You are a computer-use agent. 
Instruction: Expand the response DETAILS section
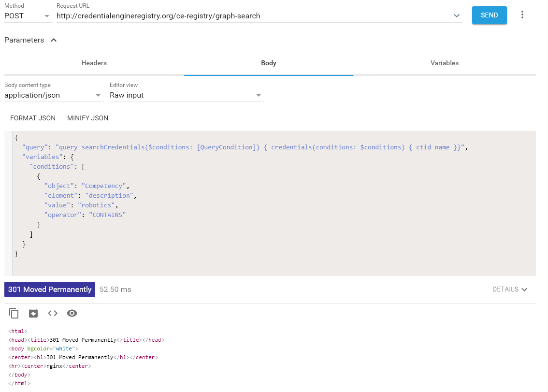tap(509, 289)
